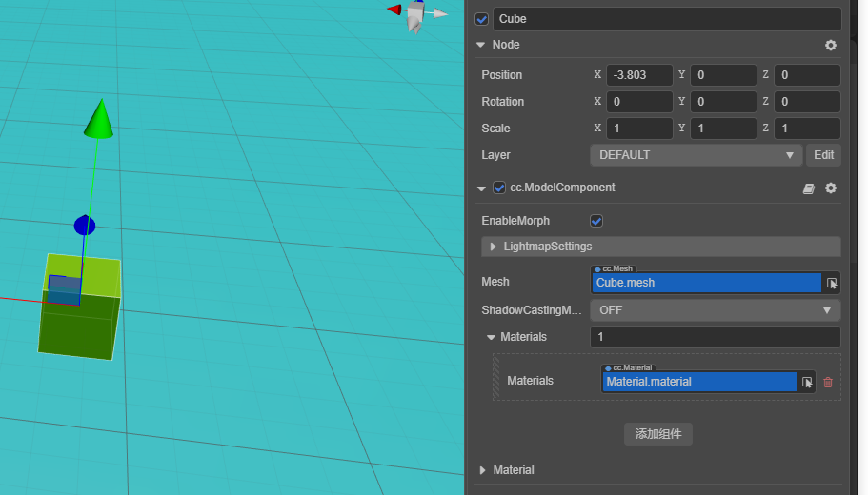
Task: Click the ShadowCastingM... label
Action: 532,310
